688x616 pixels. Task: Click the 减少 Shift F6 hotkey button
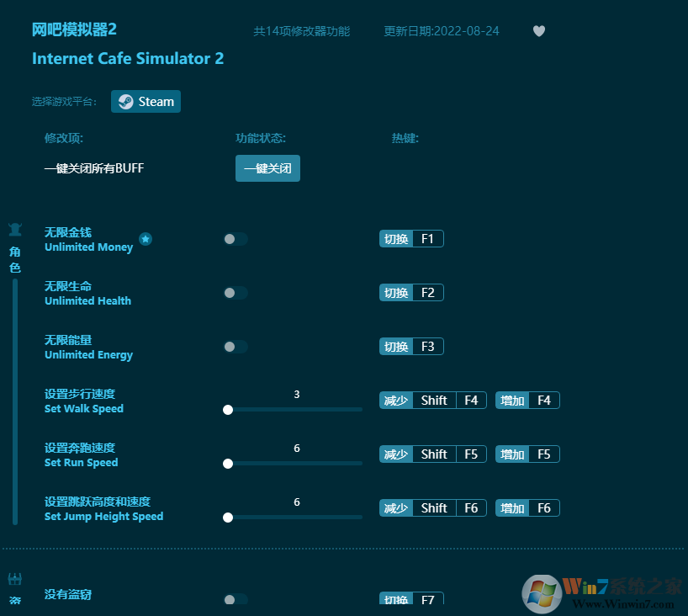click(433, 508)
